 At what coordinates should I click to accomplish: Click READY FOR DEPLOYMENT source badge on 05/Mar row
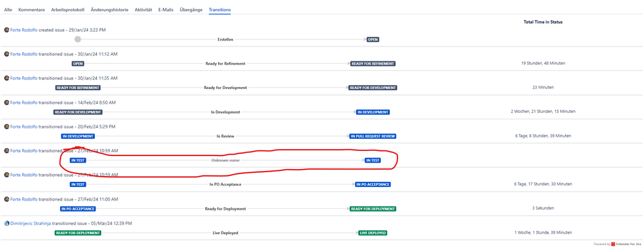click(77, 233)
